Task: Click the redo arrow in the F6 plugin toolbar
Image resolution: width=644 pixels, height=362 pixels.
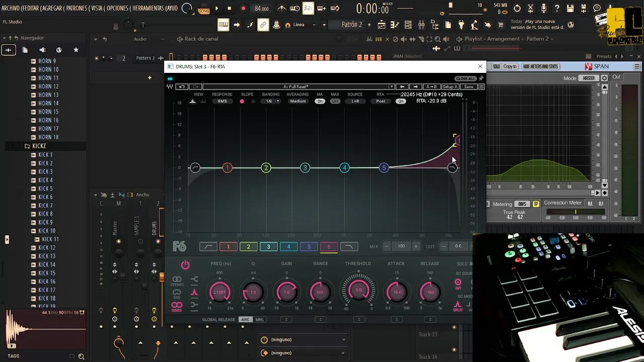Action: coord(196,86)
